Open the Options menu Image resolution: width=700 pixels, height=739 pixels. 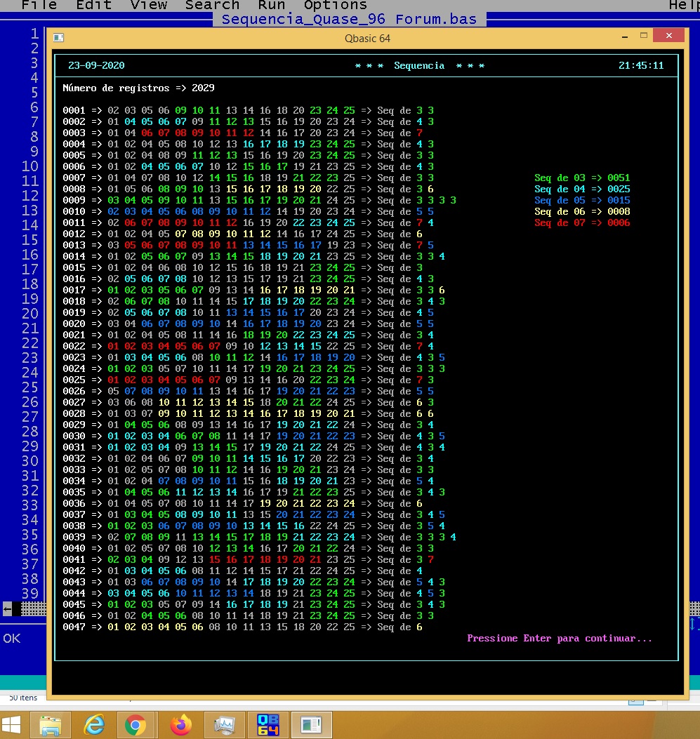coord(335,5)
